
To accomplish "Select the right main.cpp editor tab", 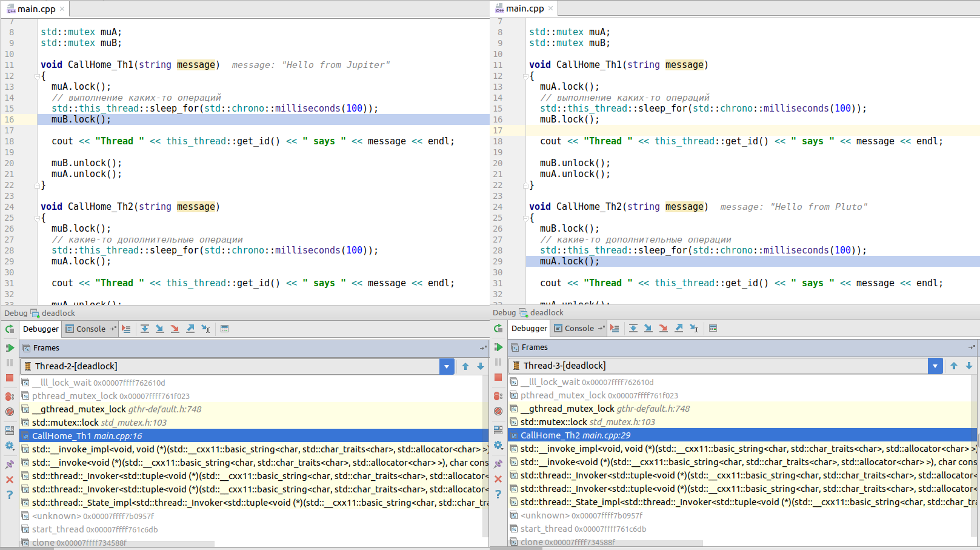I will (x=523, y=8).
